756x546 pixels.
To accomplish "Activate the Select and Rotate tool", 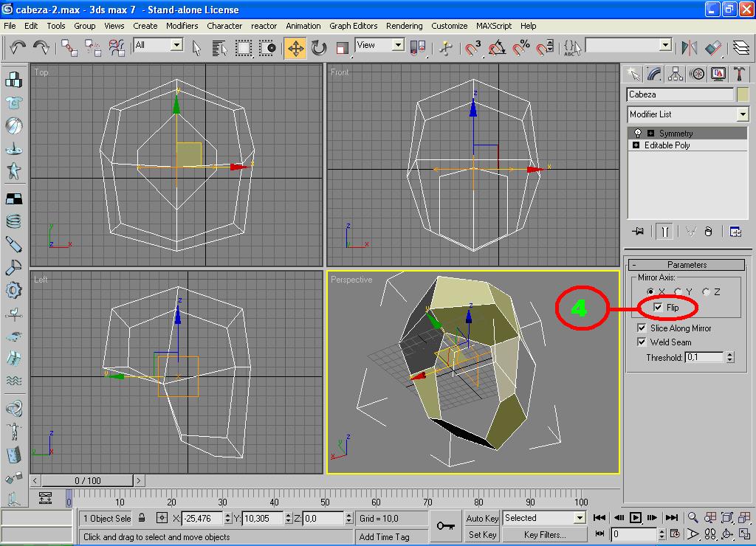I will (x=319, y=48).
